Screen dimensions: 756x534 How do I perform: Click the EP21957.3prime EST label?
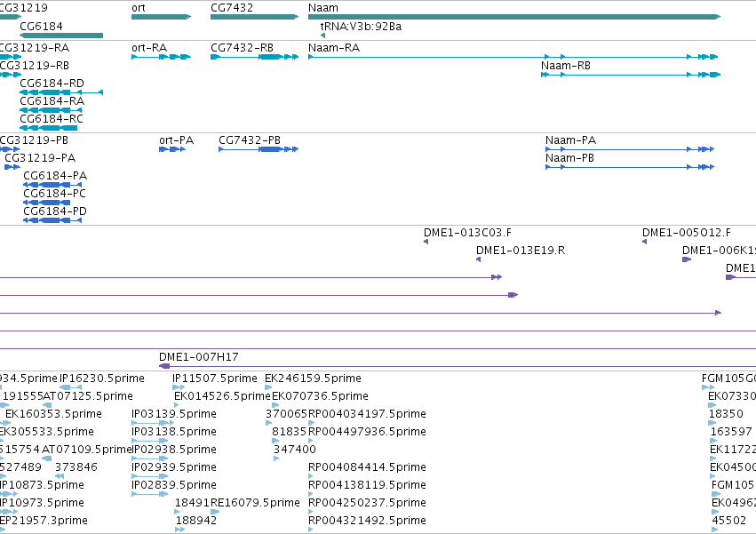click(44, 522)
